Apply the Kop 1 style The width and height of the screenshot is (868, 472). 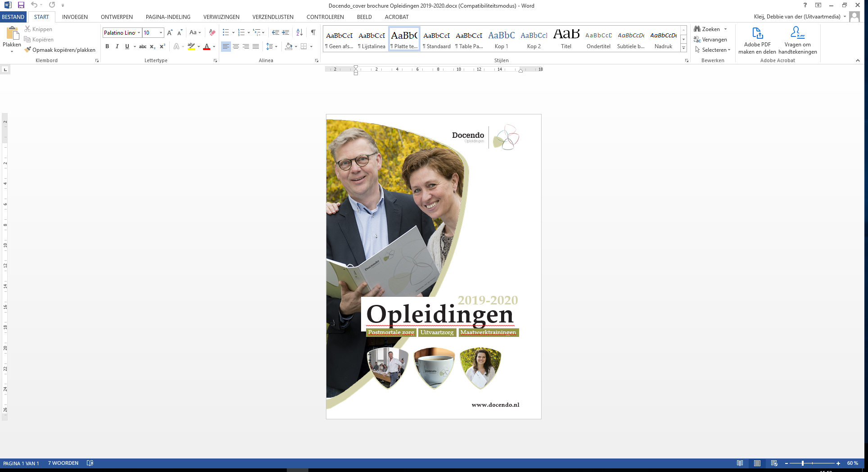click(501, 40)
